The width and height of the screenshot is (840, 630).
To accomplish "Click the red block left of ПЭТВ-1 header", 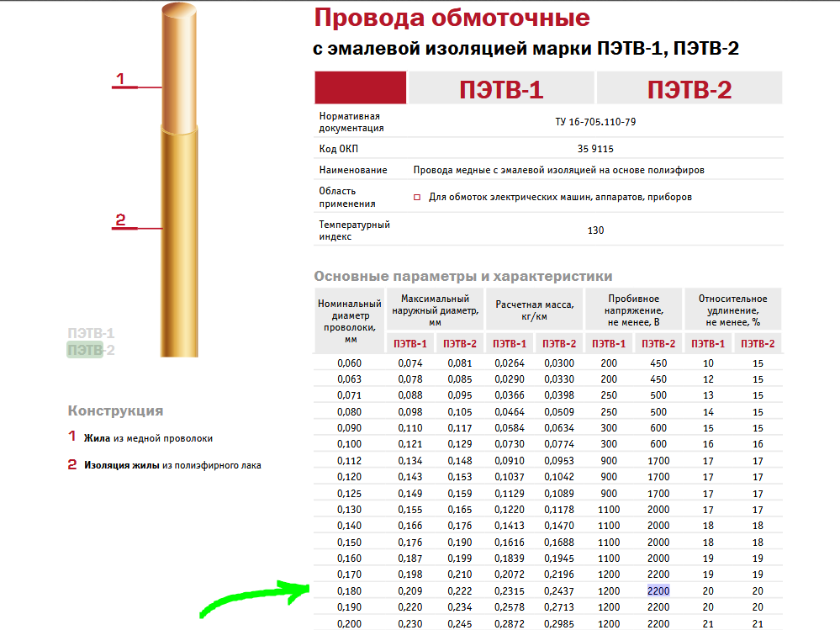I will point(360,87).
